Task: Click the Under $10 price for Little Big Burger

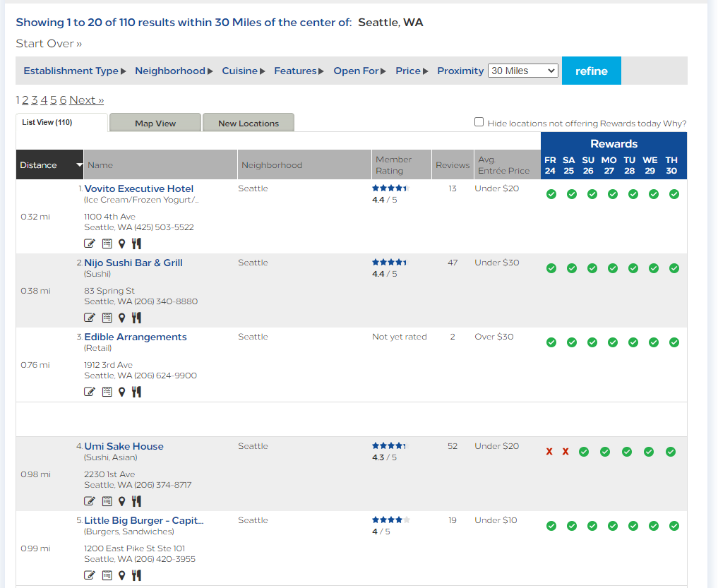Action: pyautogui.click(x=496, y=520)
